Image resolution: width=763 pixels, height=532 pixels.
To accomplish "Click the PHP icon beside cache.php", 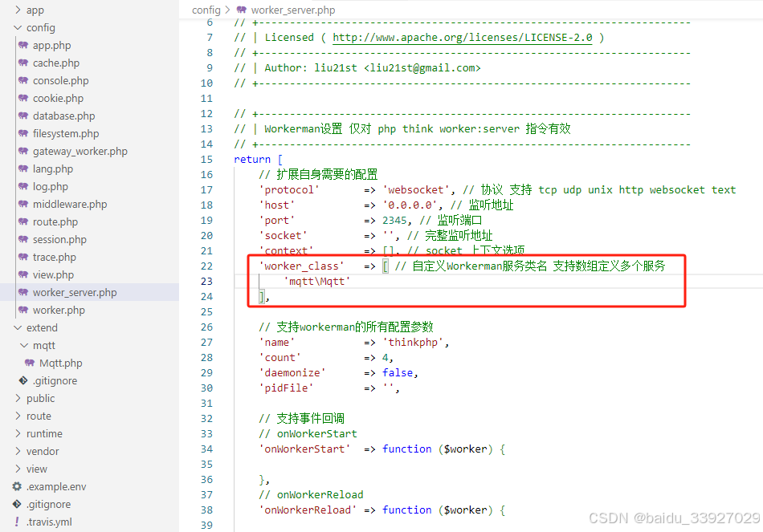I will 22,63.
